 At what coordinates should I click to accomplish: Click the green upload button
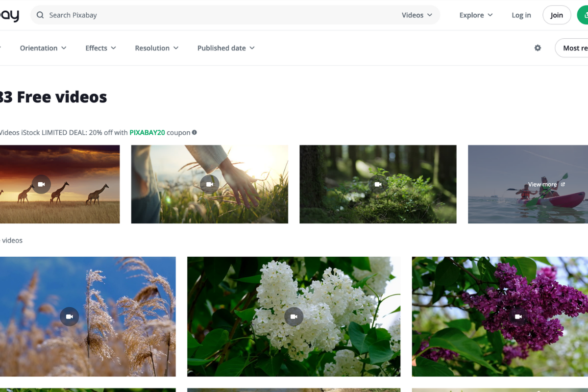[583, 15]
